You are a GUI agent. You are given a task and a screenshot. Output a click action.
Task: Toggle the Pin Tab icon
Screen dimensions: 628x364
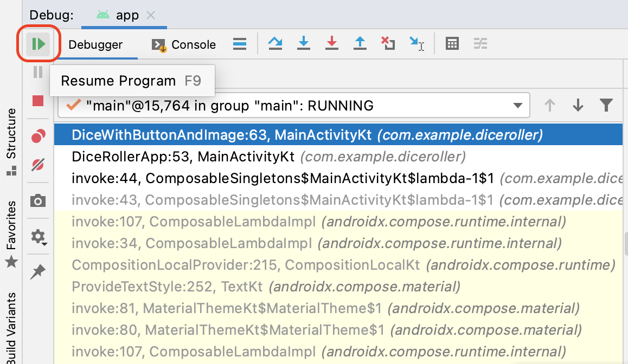tap(37, 272)
